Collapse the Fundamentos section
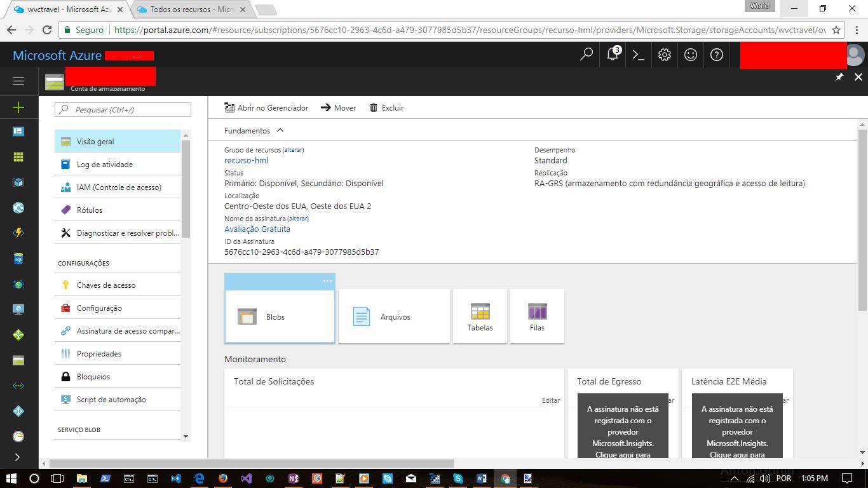The image size is (868, 488). pos(254,130)
